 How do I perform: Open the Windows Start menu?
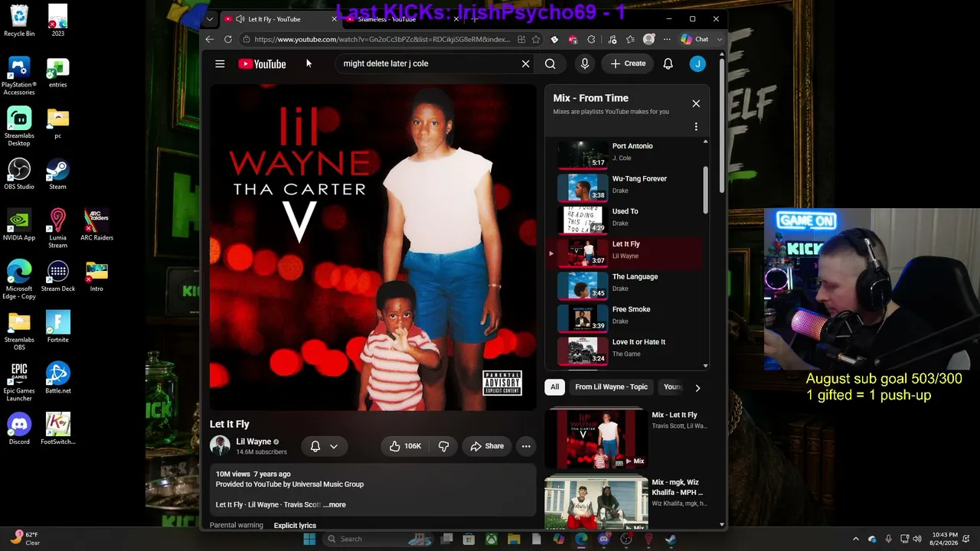click(x=309, y=539)
